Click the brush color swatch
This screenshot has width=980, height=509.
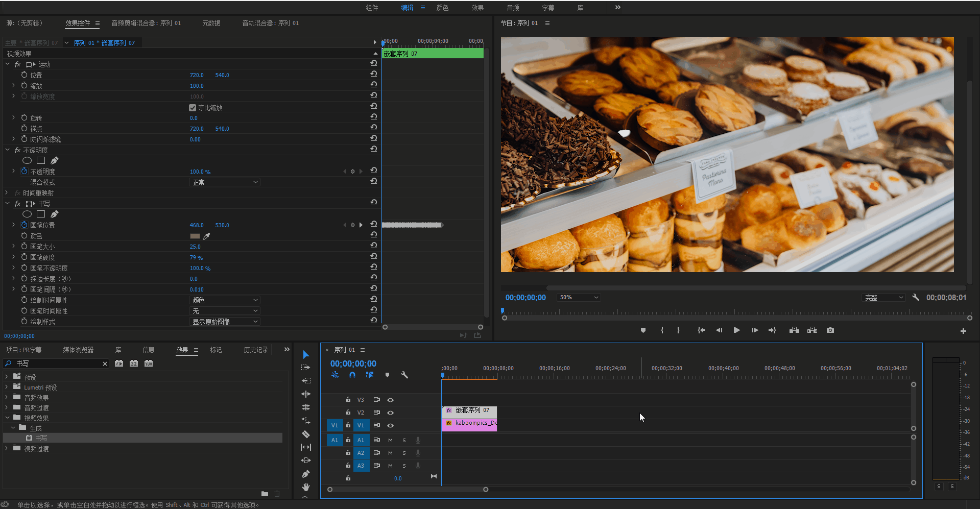[x=195, y=236]
